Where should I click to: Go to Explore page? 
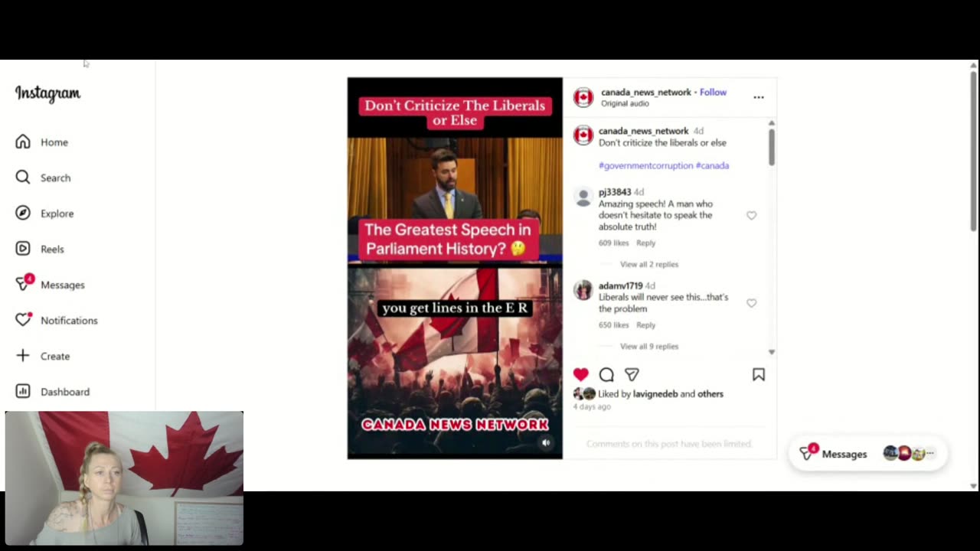click(x=57, y=214)
